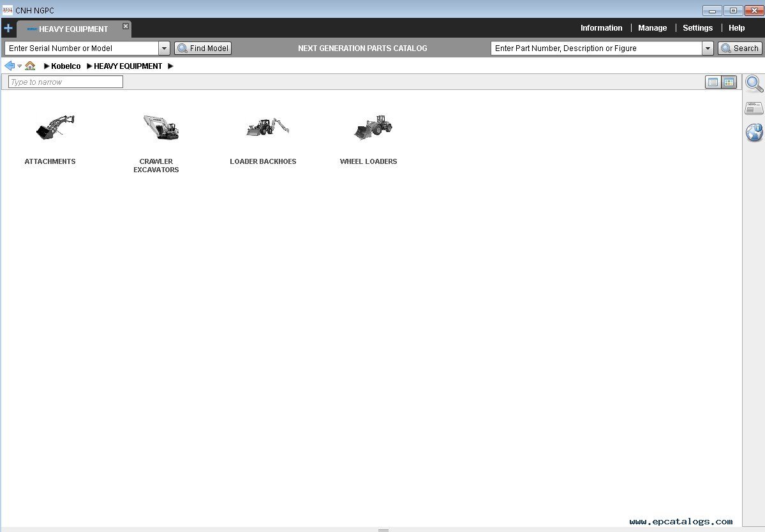Open the WHEEL LOADERS category image
Image resolution: width=765 pixels, height=532 pixels.
373,128
